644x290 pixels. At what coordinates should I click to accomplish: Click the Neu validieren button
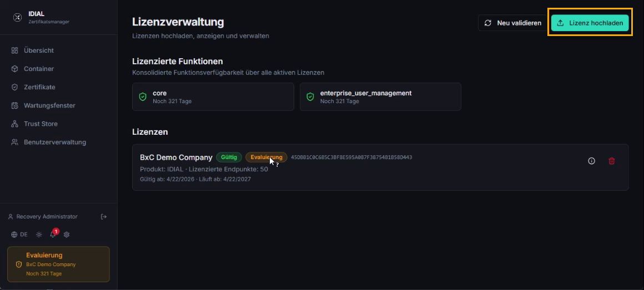coord(512,23)
